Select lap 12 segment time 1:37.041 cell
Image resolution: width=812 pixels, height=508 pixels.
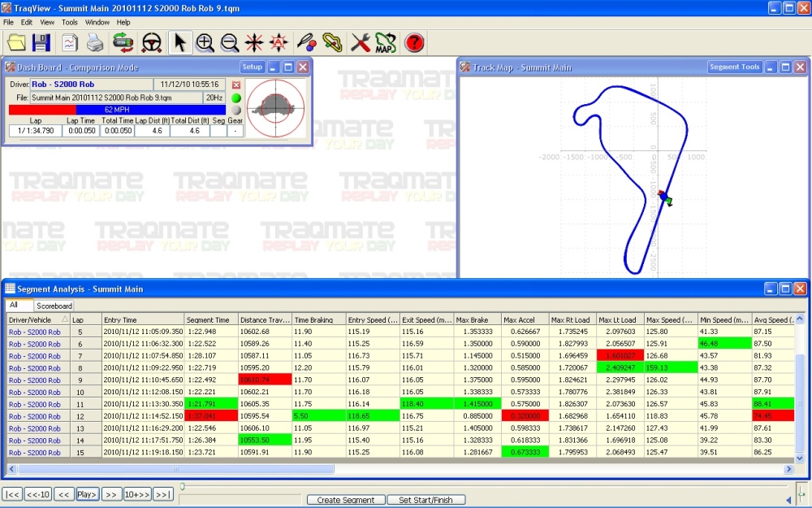tap(211, 415)
